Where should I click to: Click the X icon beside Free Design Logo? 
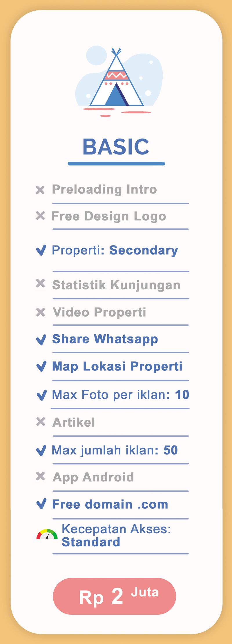pos(40,216)
